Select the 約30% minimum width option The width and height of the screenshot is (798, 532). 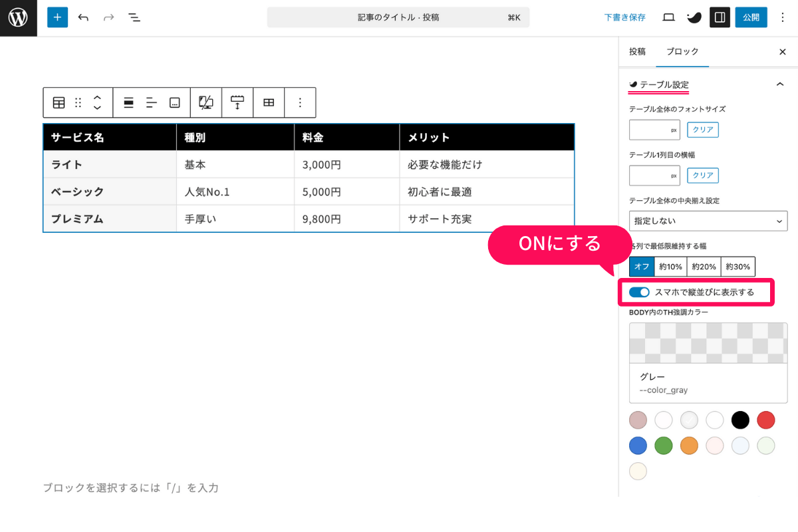point(737,266)
